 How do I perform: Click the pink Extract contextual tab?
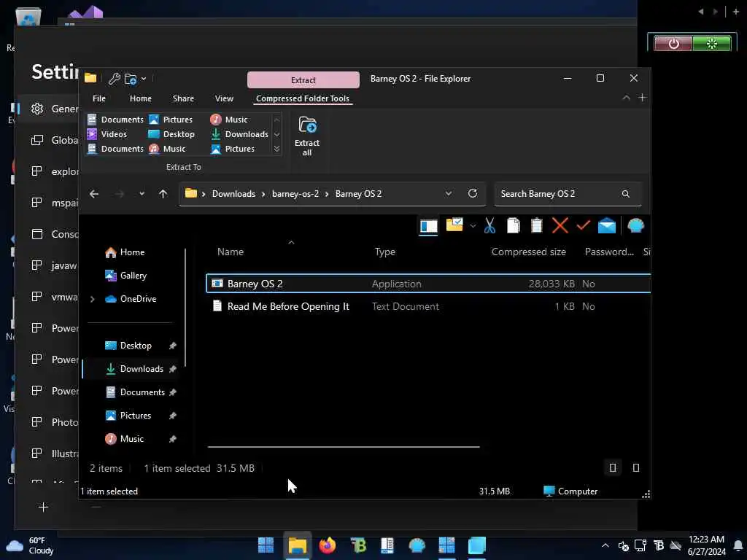[x=303, y=80]
